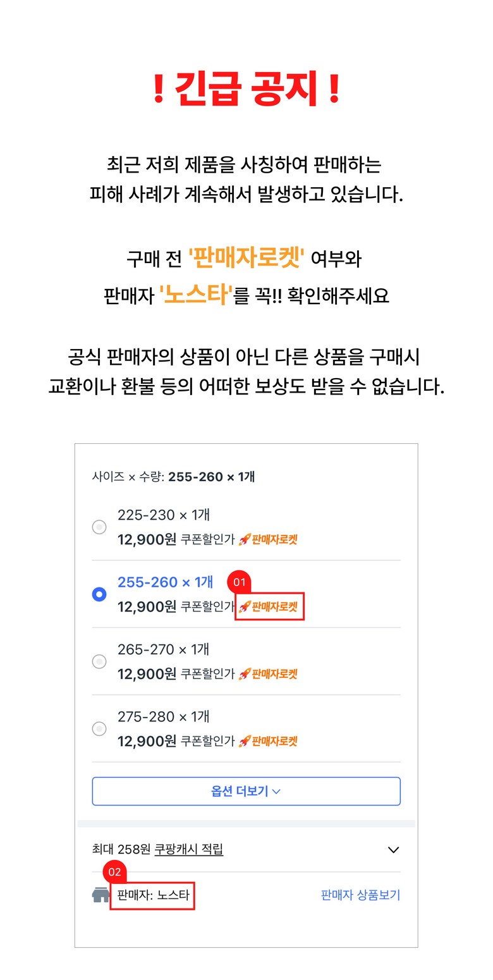The height and width of the screenshot is (980, 493).
Task: Click the 12,900원 price of 275-280 option
Action: pyautogui.click(x=147, y=741)
